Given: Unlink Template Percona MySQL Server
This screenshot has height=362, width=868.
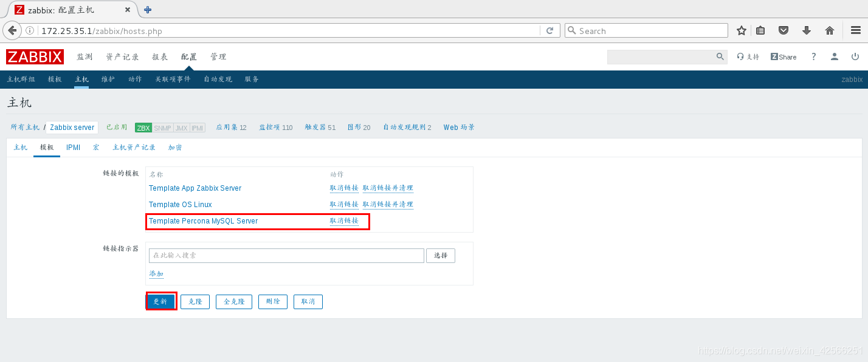Looking at the screenshot, I should click(x=344, y=221).
